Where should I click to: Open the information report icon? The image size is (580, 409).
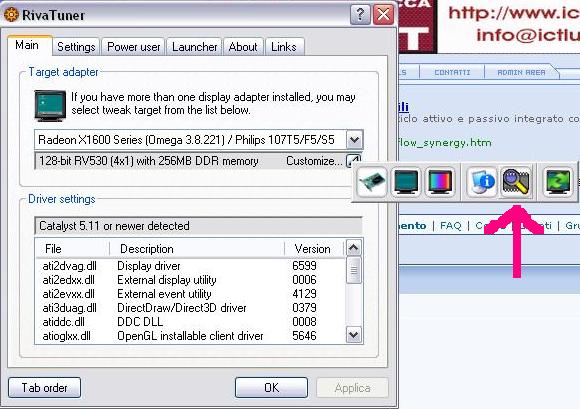(482, 182)
